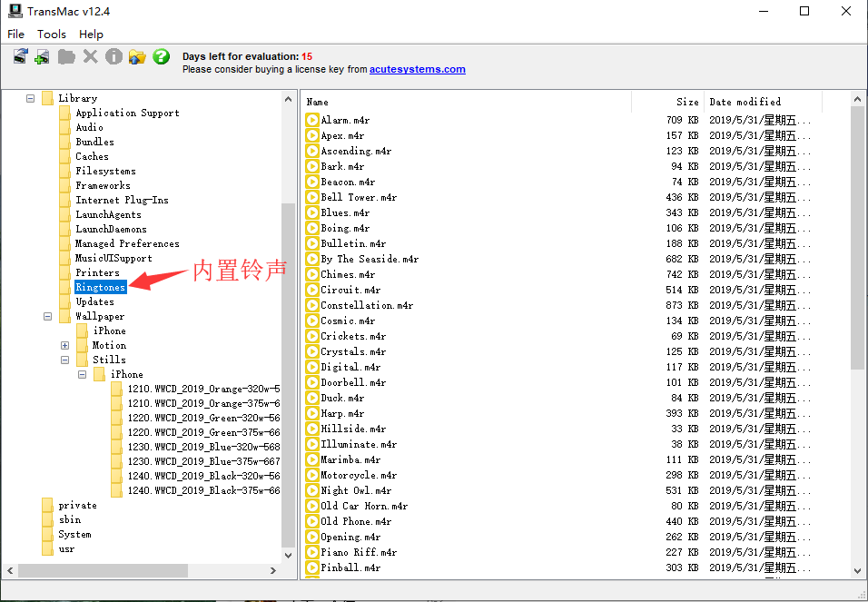868x602 pixels.
Task: Click the file list scroll down arrow
Action: (857, 570)
